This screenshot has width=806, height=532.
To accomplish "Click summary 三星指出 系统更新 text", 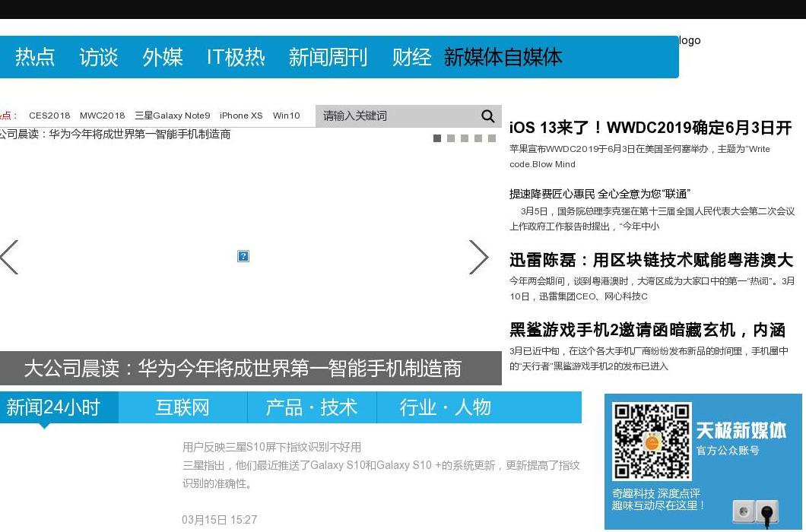I will 382,474.
